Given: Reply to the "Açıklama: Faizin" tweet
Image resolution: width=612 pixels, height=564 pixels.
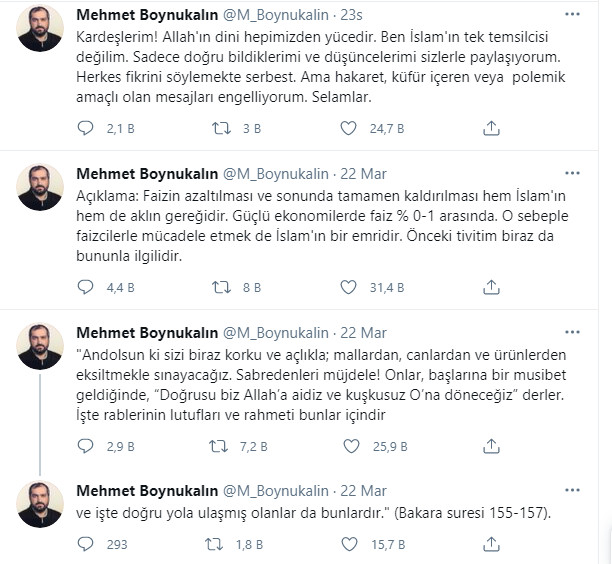Looking at the screenshot, I should (x=86, y=288).
